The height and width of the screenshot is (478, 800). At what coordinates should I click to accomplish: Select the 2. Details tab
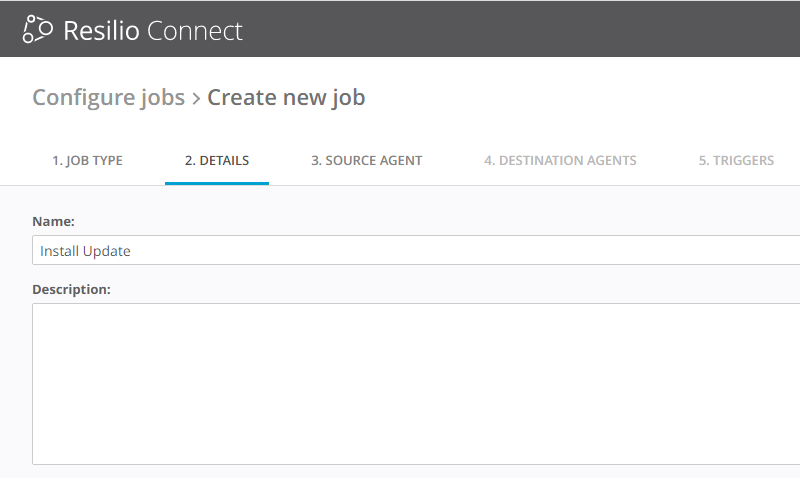click(x=217, y=160)
